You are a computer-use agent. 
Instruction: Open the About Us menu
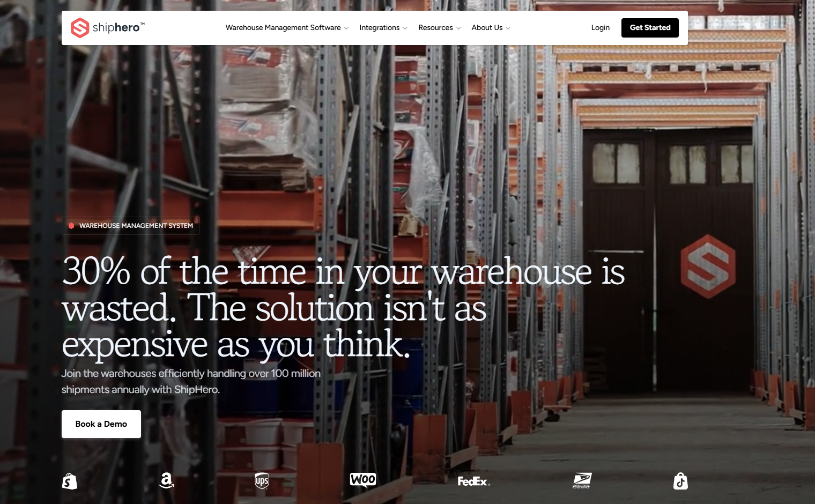[x=487, y=28]
